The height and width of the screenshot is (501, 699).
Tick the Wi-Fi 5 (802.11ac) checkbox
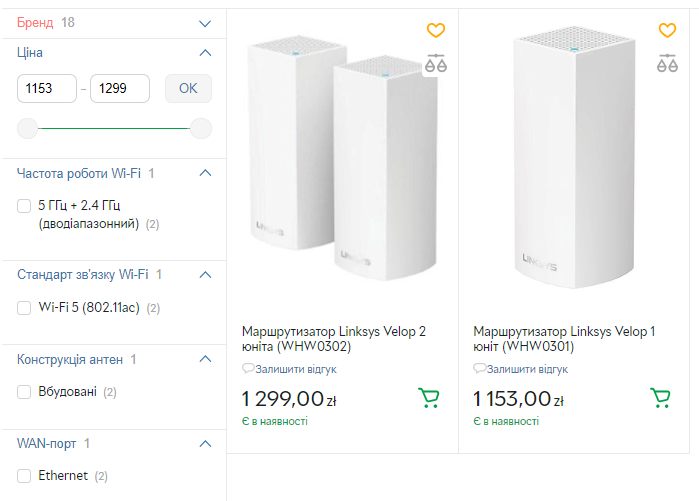coord(25,308)
